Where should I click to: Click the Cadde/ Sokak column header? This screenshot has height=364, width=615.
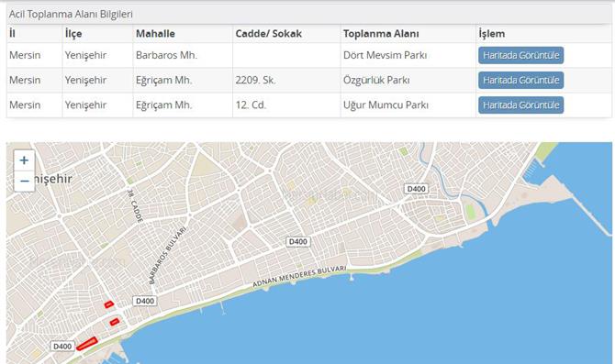point(268,34)
